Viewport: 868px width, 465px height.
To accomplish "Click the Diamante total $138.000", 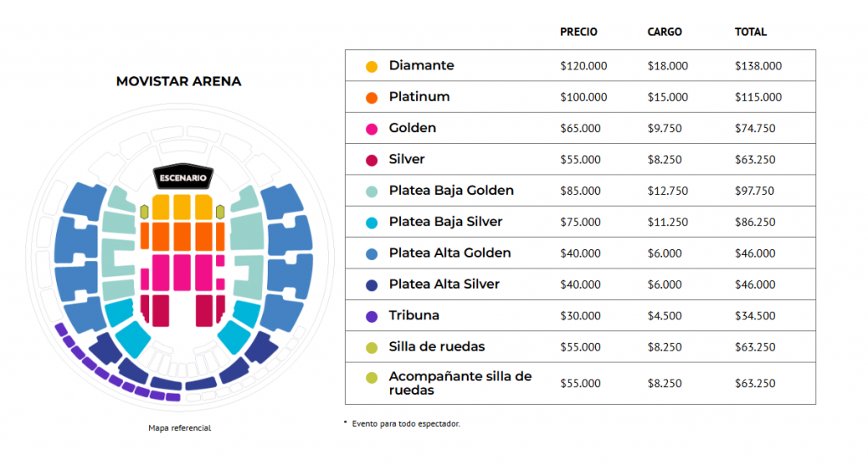I will pyautogui.click(x=759, y=66).
